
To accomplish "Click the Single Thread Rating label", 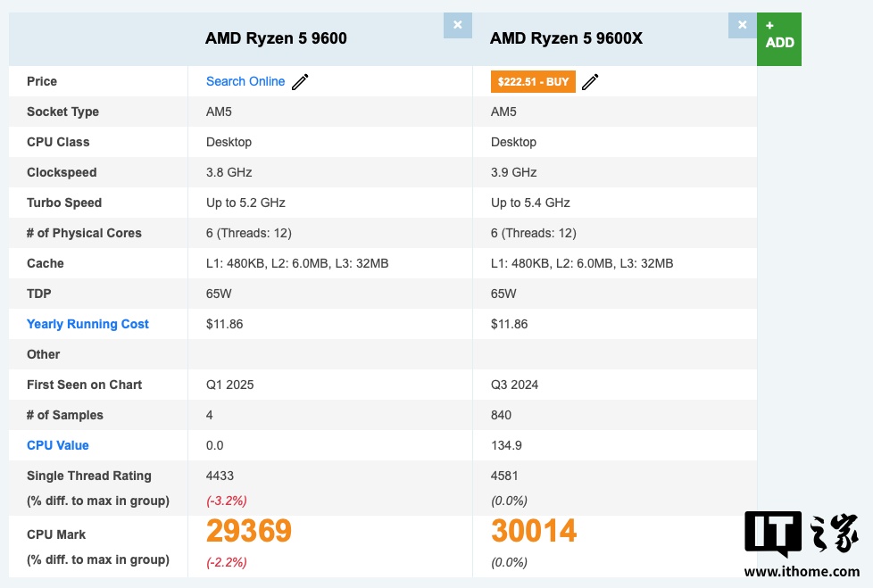I will tap(89, 476).
